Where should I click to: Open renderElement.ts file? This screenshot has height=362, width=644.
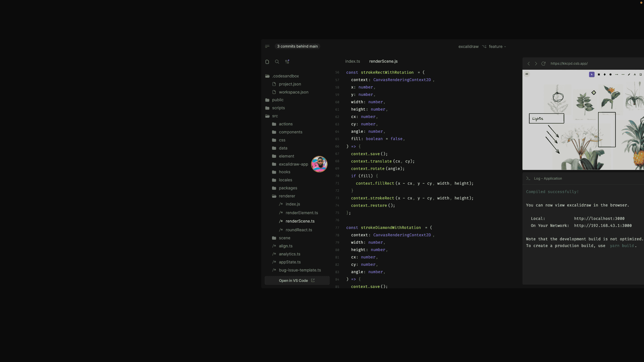pyautogui.click(x=299, y=213)
